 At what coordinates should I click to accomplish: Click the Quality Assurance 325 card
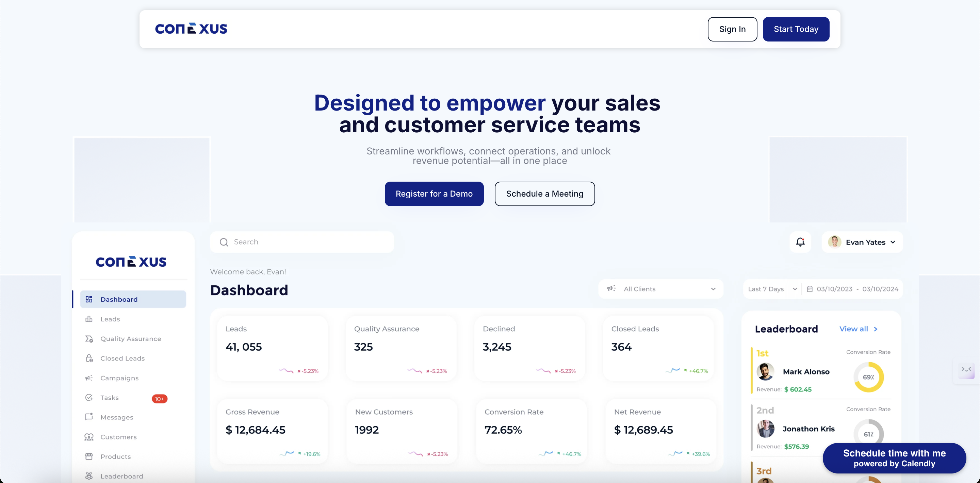point(401,348)
